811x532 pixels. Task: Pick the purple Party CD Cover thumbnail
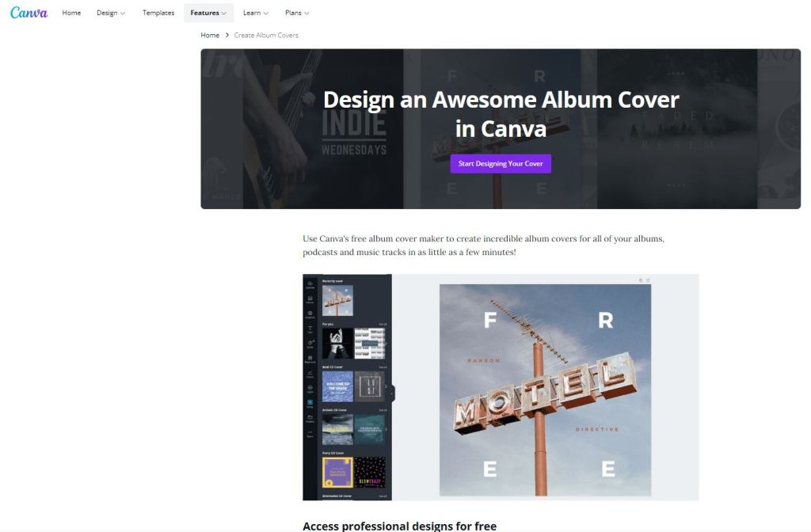coord(337,472)
